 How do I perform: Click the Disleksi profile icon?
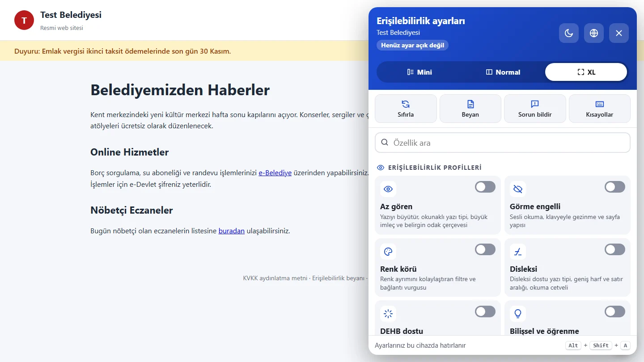518,252
